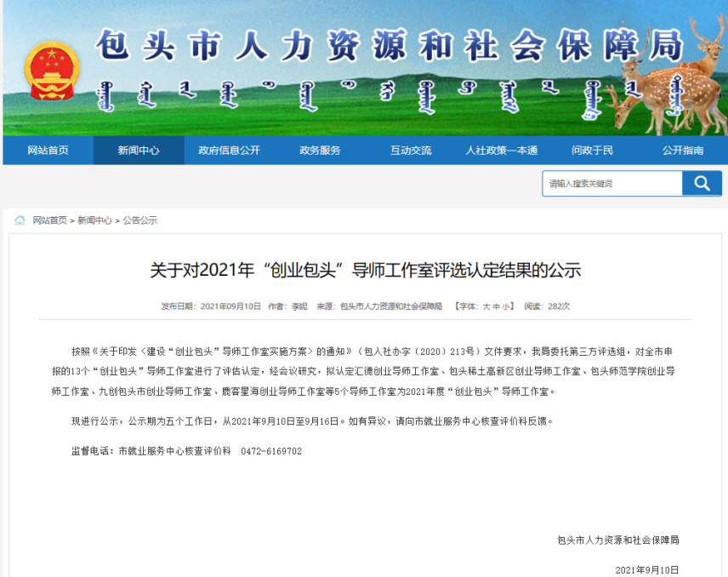The width and height of the screenshot is (728, 577).
Task: Click the 新闻中心 breadcrumb link
Action: [94, 220]
